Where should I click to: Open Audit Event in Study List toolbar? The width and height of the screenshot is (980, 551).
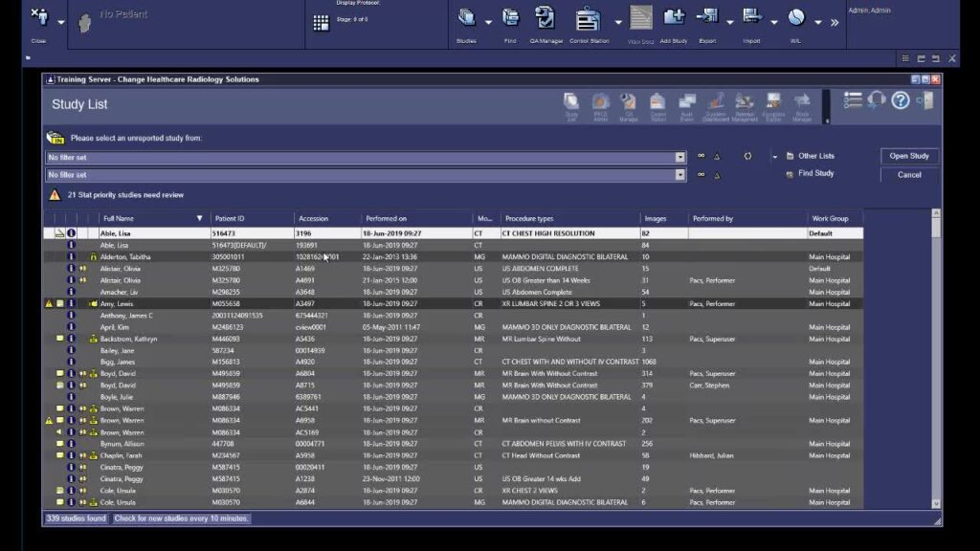click(x=687, y=107)
